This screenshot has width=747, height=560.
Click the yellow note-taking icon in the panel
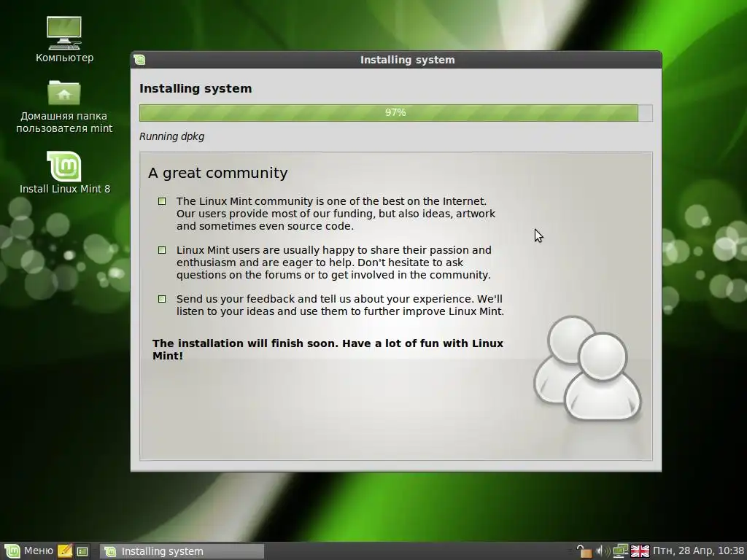[65, 551]
